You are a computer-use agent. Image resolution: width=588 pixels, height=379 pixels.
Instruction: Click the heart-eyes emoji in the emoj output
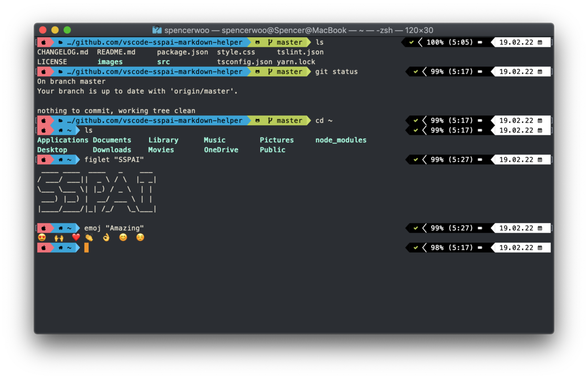[x=42, y=237]
